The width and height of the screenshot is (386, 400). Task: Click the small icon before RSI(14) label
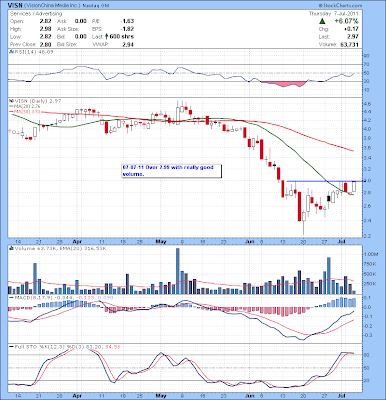point(11,52)
